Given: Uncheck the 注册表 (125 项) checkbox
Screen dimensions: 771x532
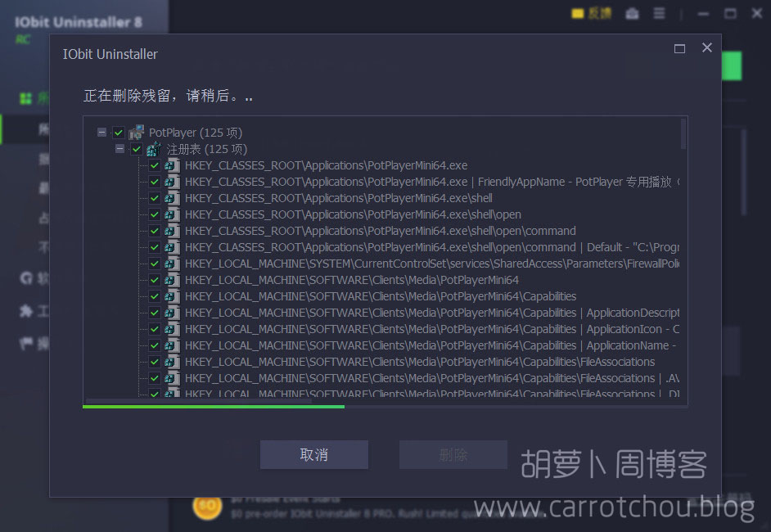Looking at the screenshot, I should (136, 149).
